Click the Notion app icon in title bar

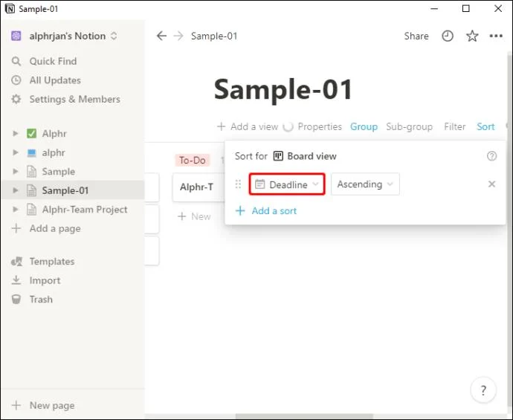(x=10, y=8)
